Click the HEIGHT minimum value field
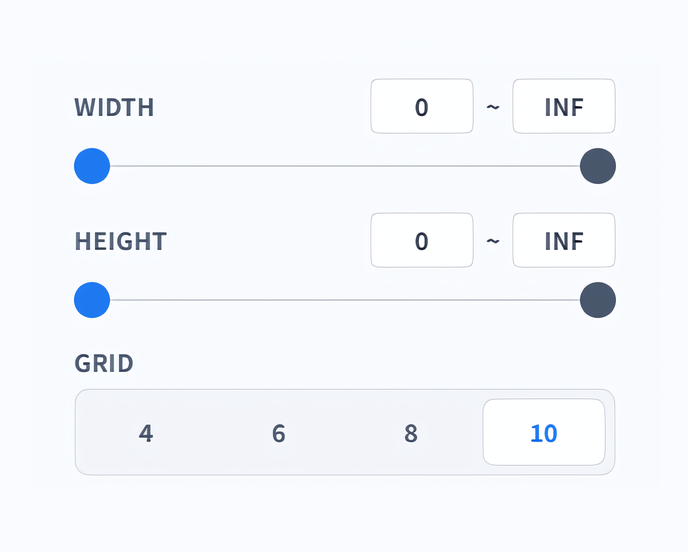This screenshot has height=552, width=688. pyautogui.click(x=421, y=241)
